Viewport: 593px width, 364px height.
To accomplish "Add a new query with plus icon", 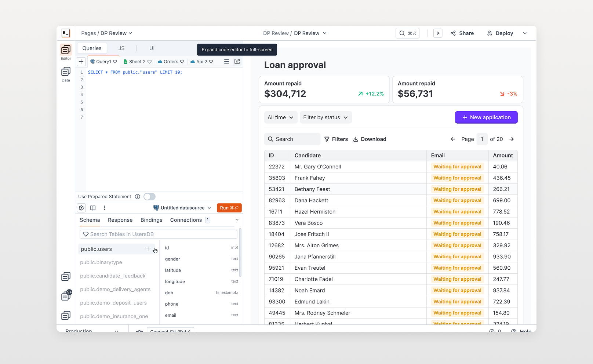I will [81, 62].
